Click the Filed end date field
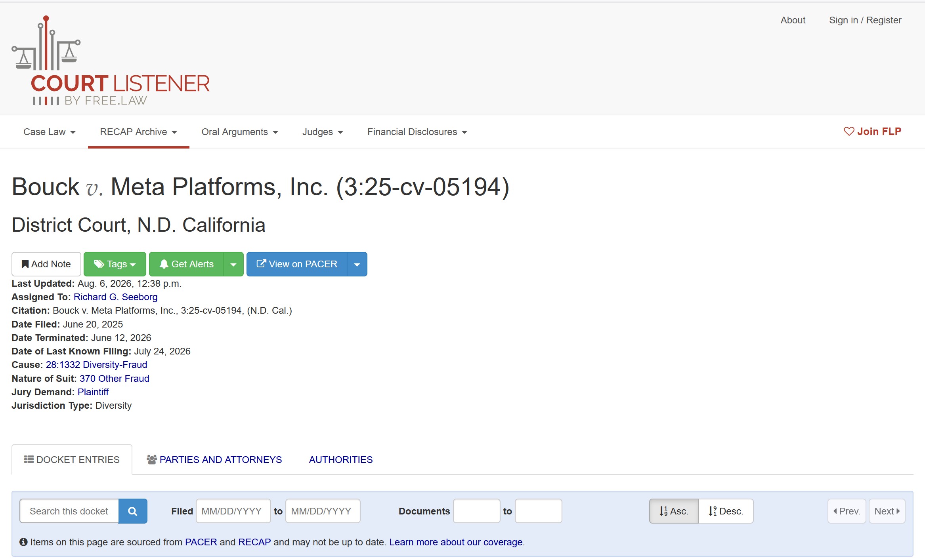Screen dimensions: 925x560 323,511
